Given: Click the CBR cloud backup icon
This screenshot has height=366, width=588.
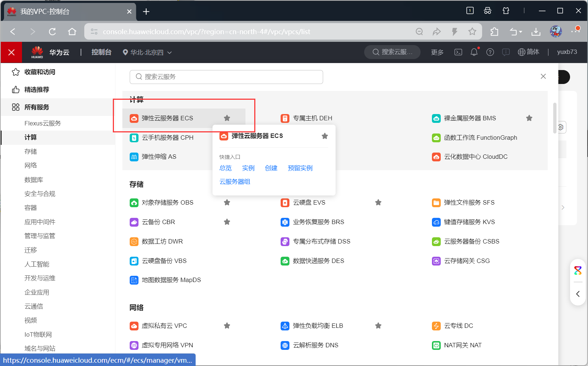Looking at the screenshot, I should (x=134, y=222).
